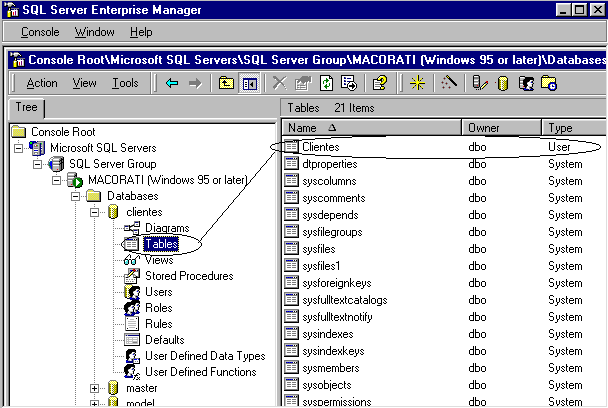Screen dimensions: 608x408
Task: Select the sysfiles table row
Action: (x=444, y=249)
